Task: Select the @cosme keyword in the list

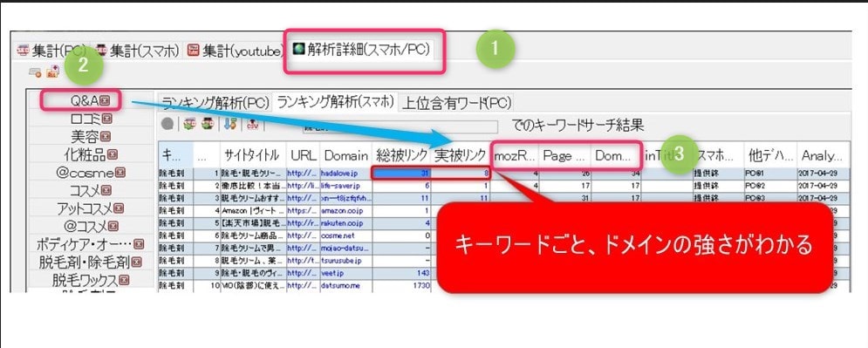Action: coord(85,172)
